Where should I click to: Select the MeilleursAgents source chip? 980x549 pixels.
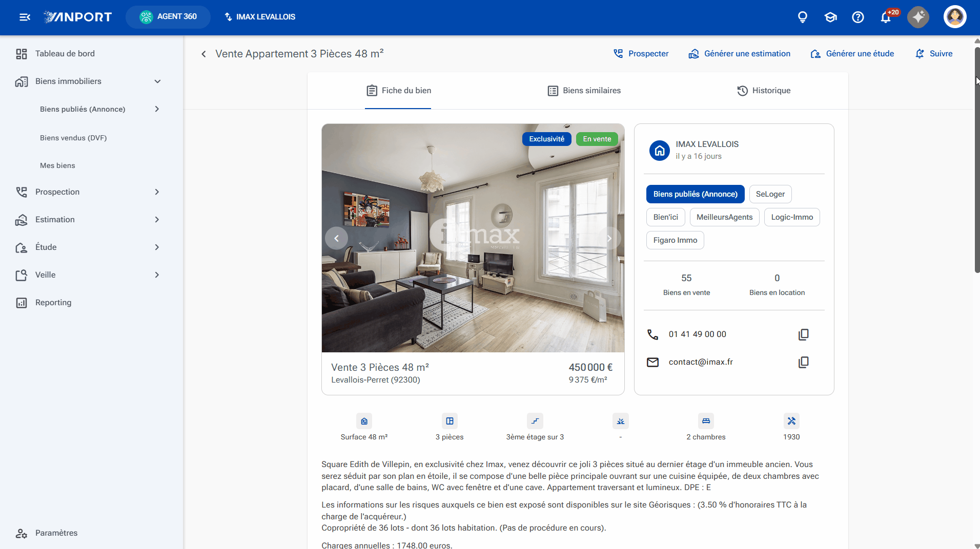pyautogui.click(x=724, y=217)
